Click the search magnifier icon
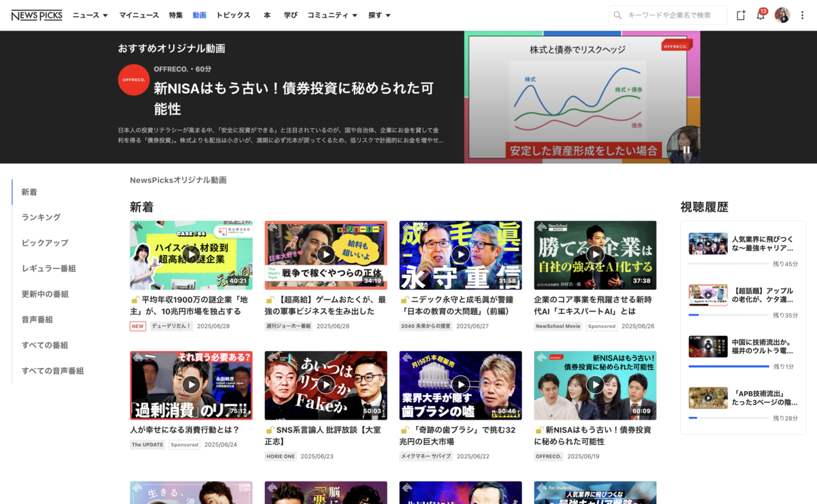Image resolution: width=817 pixels, height=504 pixels. pyautogui.click(x=618, y=15)
